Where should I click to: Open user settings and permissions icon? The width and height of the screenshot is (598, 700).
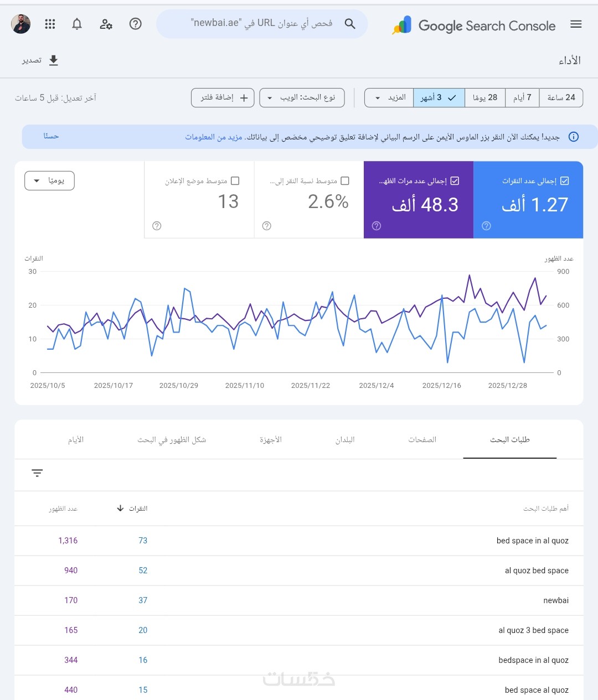[106, 24]
